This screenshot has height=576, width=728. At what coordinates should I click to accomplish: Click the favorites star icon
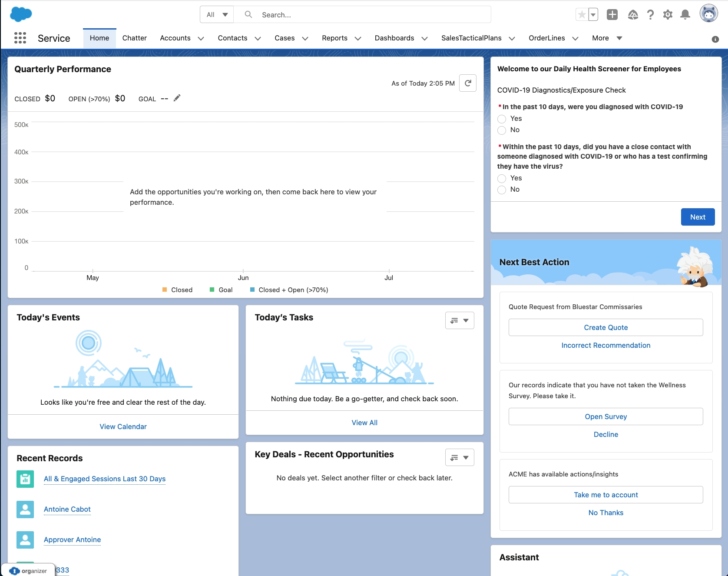[x=582, y=15]
